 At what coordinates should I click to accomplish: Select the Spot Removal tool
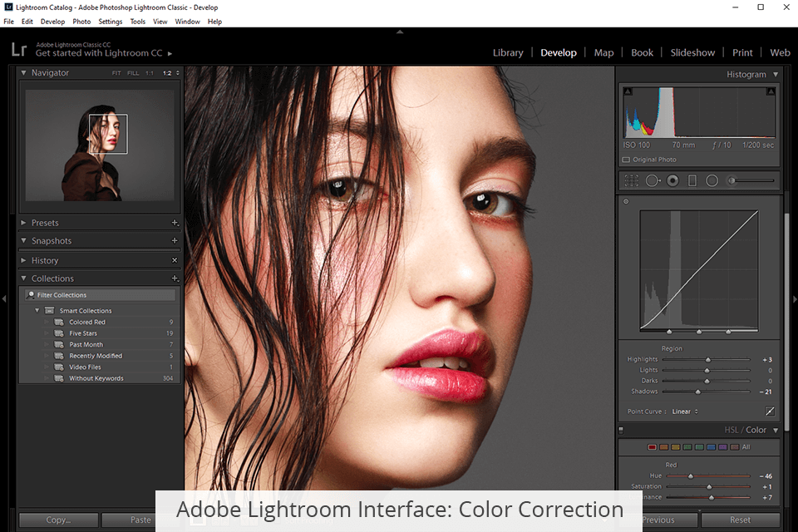coord(653,180)
